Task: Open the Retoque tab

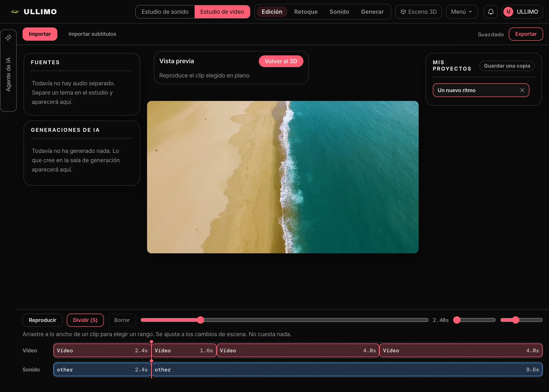Action: click(x=306, y=12)
